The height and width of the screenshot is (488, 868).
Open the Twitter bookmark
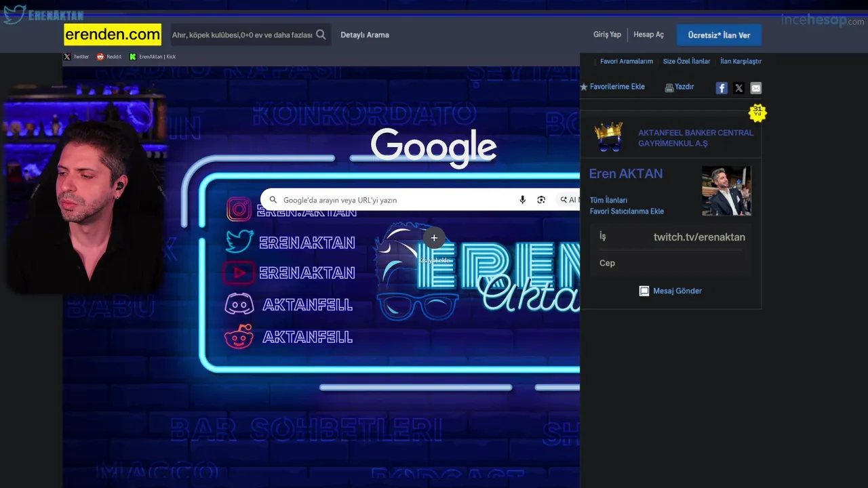77,57
